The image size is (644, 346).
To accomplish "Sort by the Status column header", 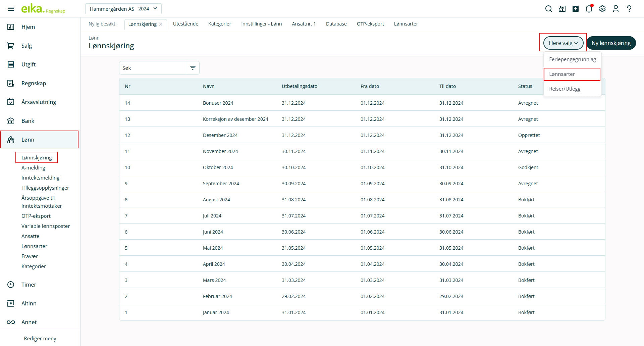I will click(x=525, y=86).
